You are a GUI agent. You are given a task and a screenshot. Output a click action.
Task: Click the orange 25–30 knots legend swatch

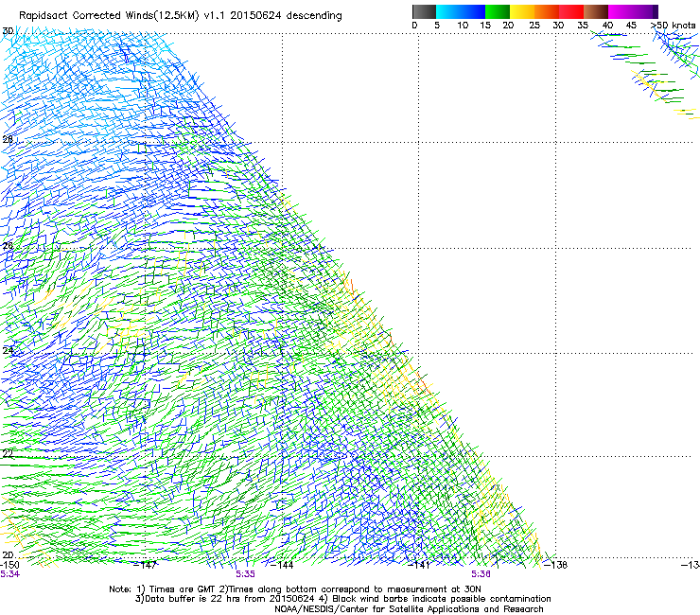pyautogui.click(x=547, y=11)
